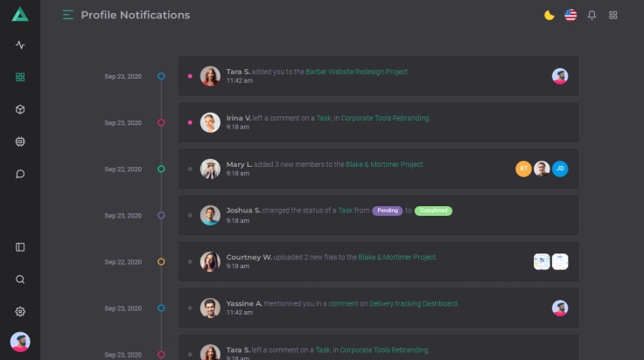Open the cube box icon in sidebar
Screen dimensions: 644x360
pyautogui.click(x=20, y=109)
